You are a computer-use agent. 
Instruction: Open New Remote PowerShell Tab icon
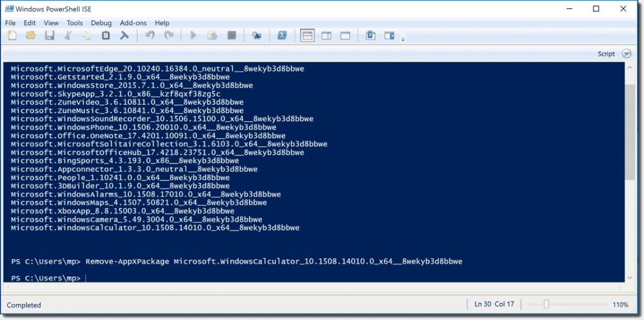(x=257, y=36)
